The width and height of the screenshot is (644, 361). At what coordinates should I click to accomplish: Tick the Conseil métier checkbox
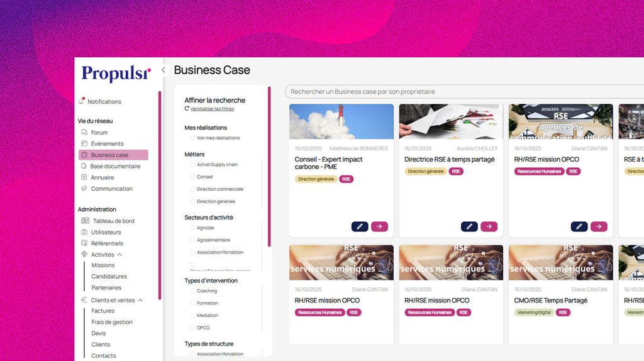[192, 177]
